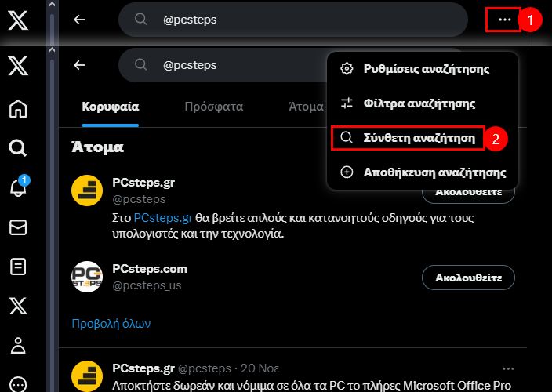Click the sidebar scrollbar up arrow beside the X logo above Home
This screenshot has height=392, width=552.
(x=52, y=50)
